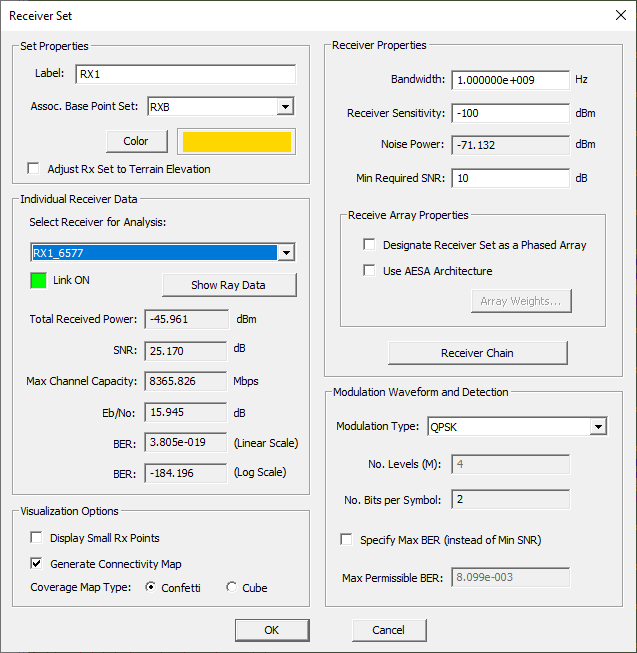The image size is (637, 653).
Task: Check Designate Receiver Set as Phased Array
Action: click(x=370, y=245)
